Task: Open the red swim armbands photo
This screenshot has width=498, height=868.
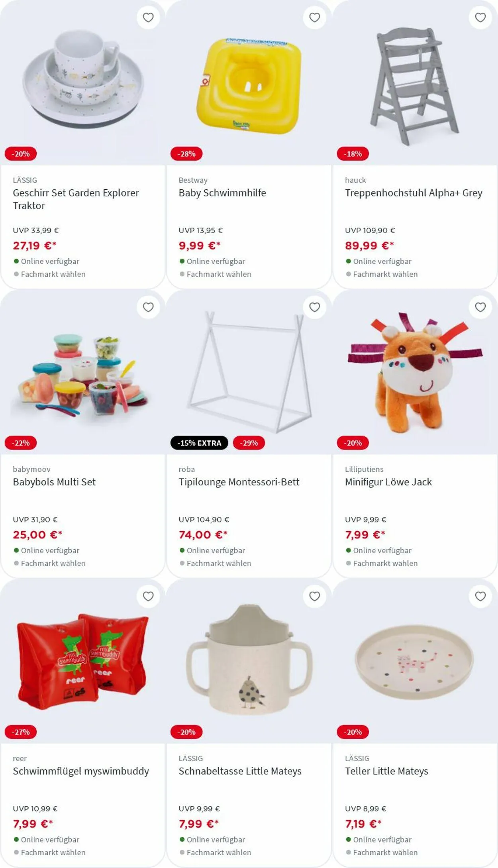Action: click(x=82, y=662)
